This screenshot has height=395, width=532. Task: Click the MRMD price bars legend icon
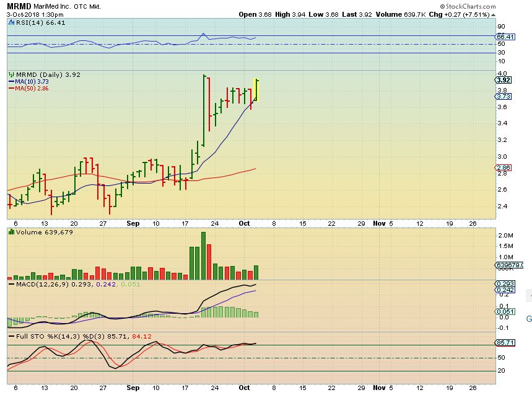pyautogui.click(x=12, y=74)
